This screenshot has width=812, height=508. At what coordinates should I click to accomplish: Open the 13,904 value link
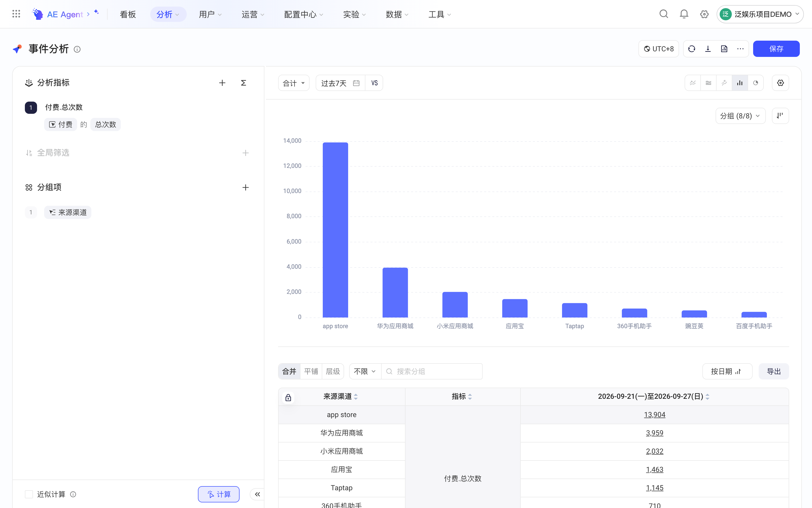pos(654,415)
